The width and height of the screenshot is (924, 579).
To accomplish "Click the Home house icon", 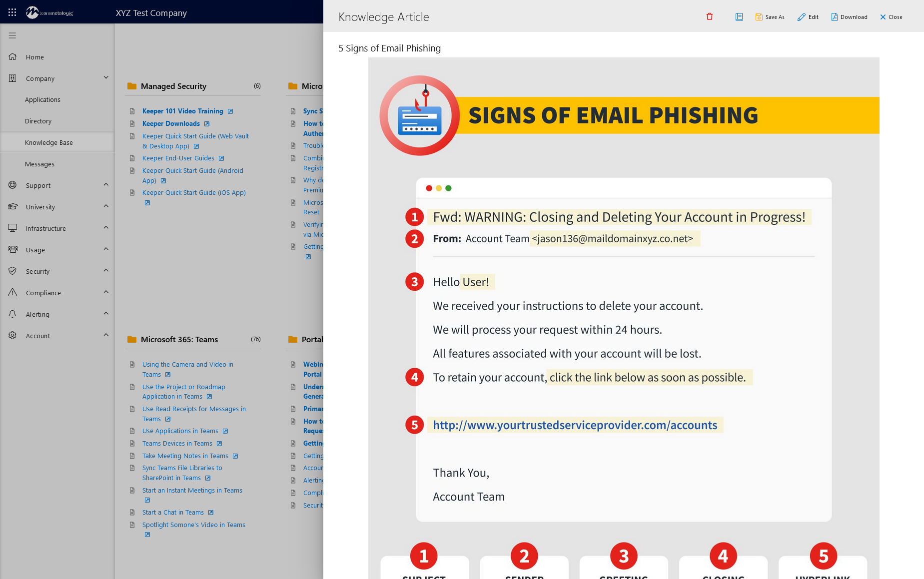I will (13, 57).
